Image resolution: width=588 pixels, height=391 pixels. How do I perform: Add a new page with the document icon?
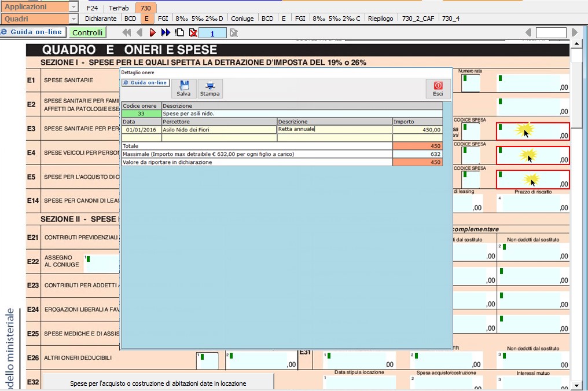tap(179, 32)
